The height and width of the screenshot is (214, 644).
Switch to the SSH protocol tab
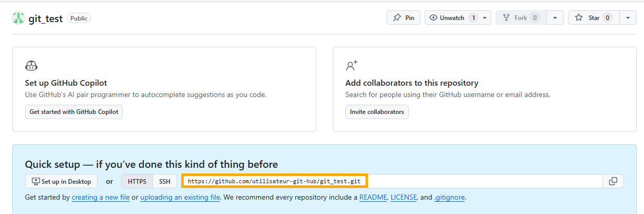pos(164,181)
